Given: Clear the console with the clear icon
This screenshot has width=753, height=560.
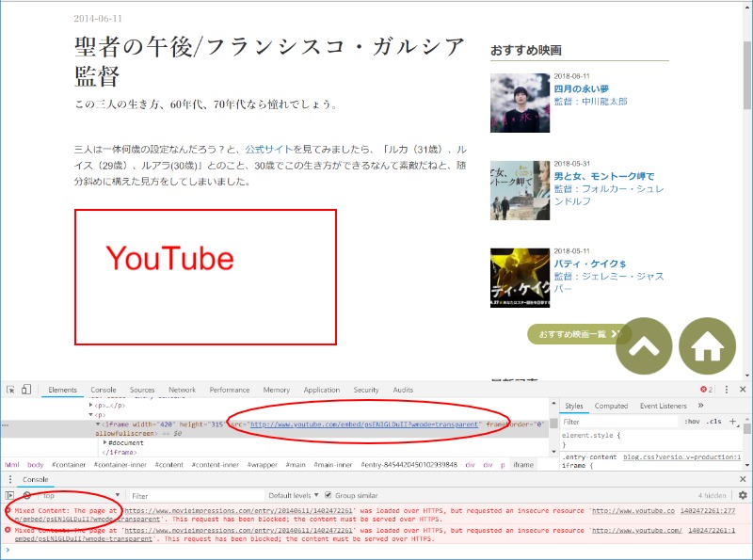Looking at the screenshot, I should (x=27, y=495).
